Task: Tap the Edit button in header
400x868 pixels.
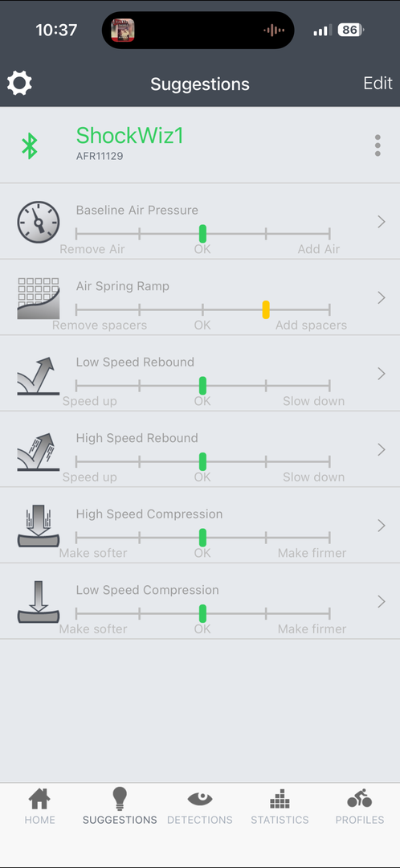Action: [378, 83]
